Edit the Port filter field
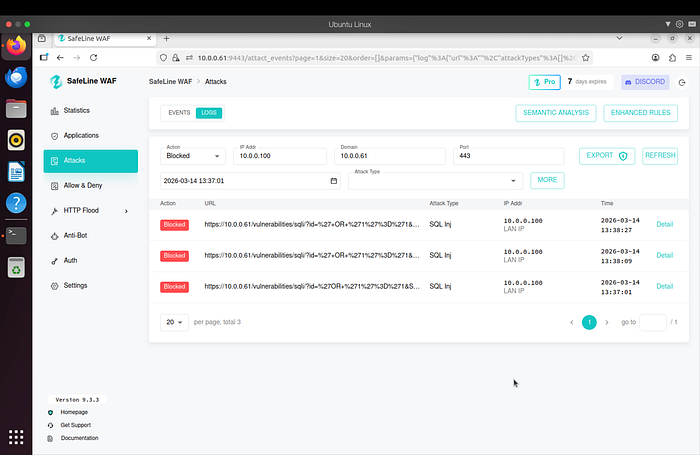The height and width of the screenshot is (455, 700). click(x=508, y=156)
